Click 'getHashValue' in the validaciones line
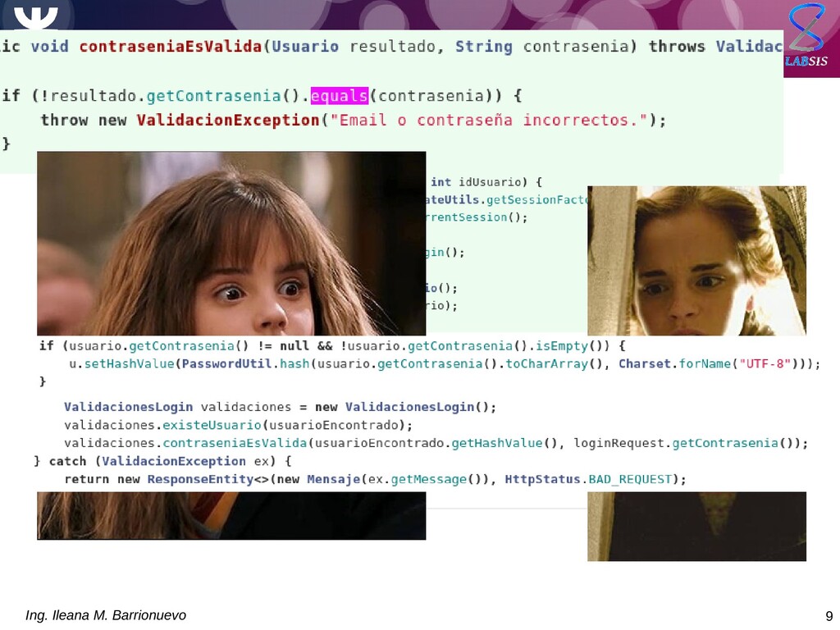This screenshot has width=840, height=630. 496,443
